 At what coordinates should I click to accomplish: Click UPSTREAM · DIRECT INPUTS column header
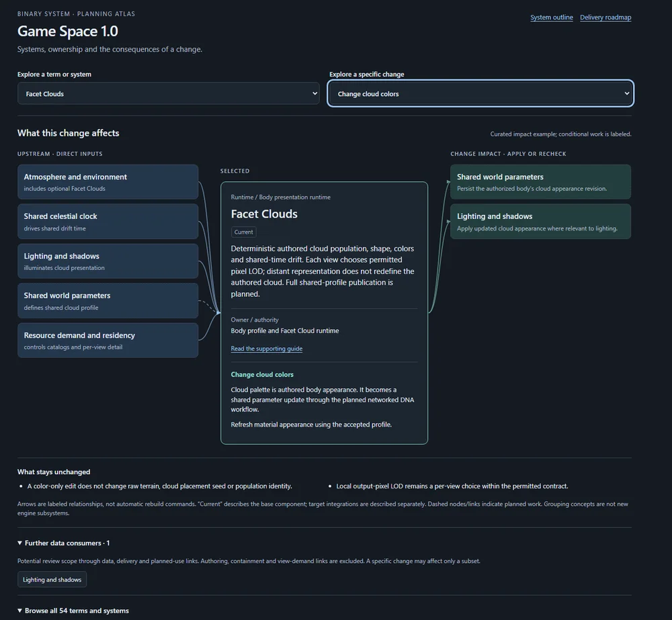(x=60, y=154)
